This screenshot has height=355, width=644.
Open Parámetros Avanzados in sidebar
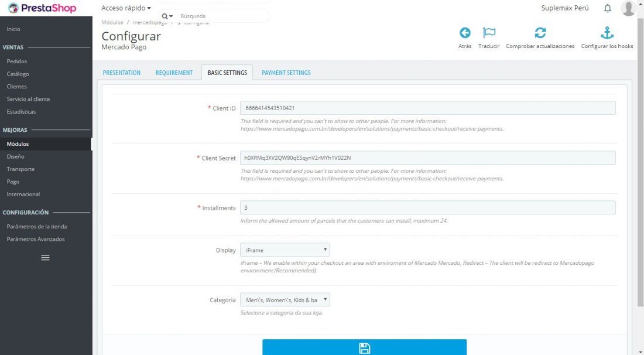click(36, 239)
